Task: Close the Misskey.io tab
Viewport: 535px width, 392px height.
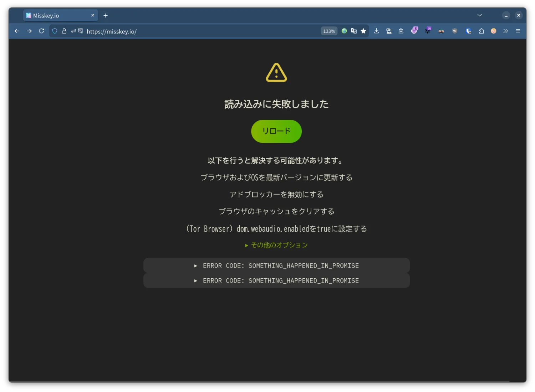Action: [93, 16]
